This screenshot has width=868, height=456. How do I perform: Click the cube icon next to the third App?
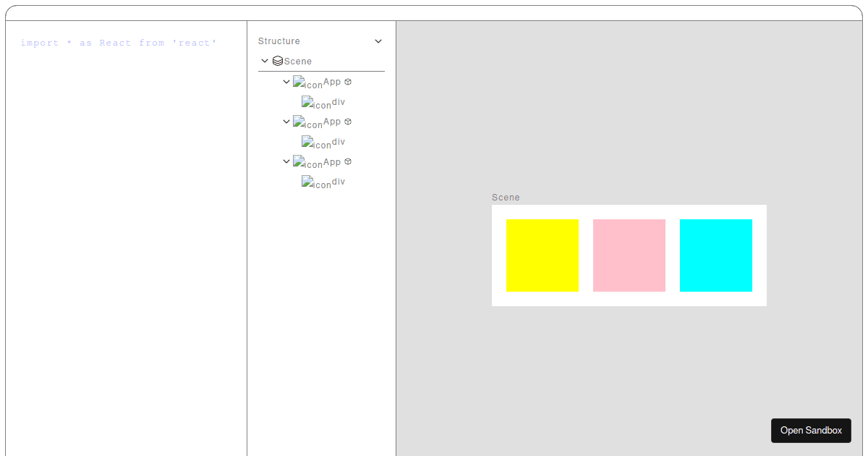pos(348,161)
